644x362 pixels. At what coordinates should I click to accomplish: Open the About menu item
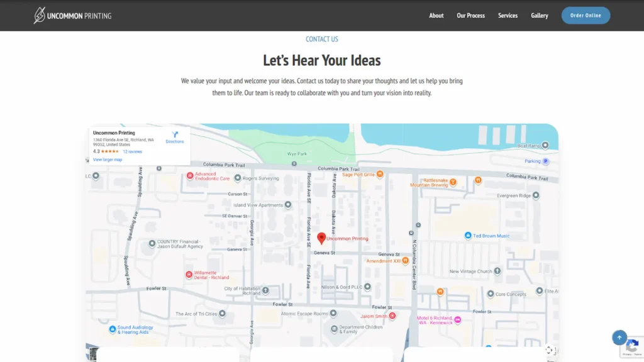pyautogui.click(x=436, y=16)
